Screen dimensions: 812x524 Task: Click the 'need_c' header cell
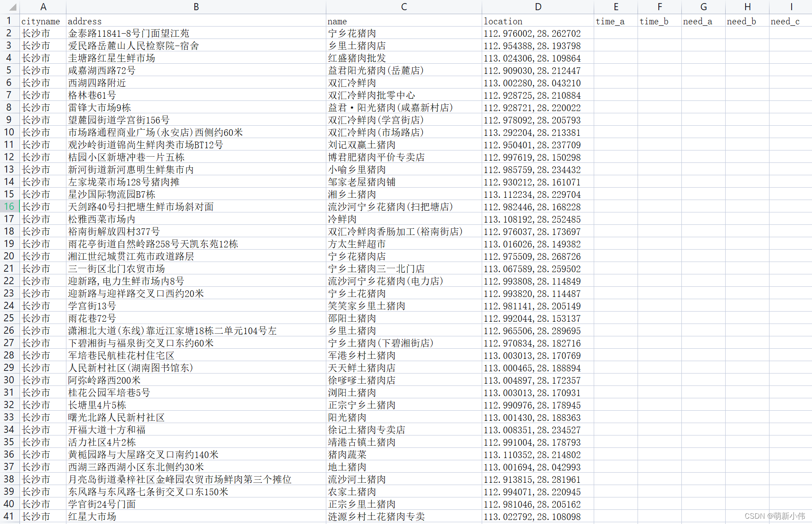pos(791,21)
